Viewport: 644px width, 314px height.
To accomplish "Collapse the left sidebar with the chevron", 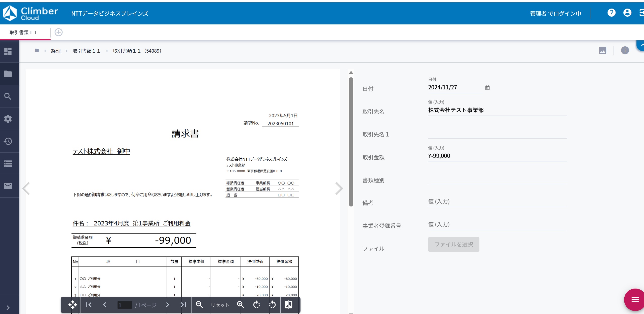I will pos(8,307).
